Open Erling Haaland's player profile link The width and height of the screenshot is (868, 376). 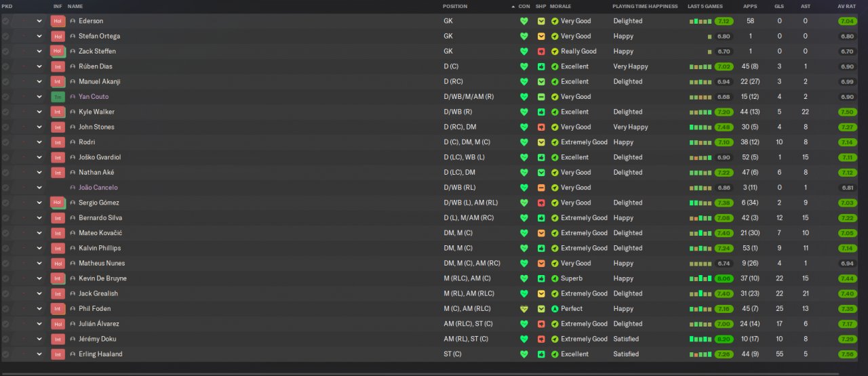(100, 354)
